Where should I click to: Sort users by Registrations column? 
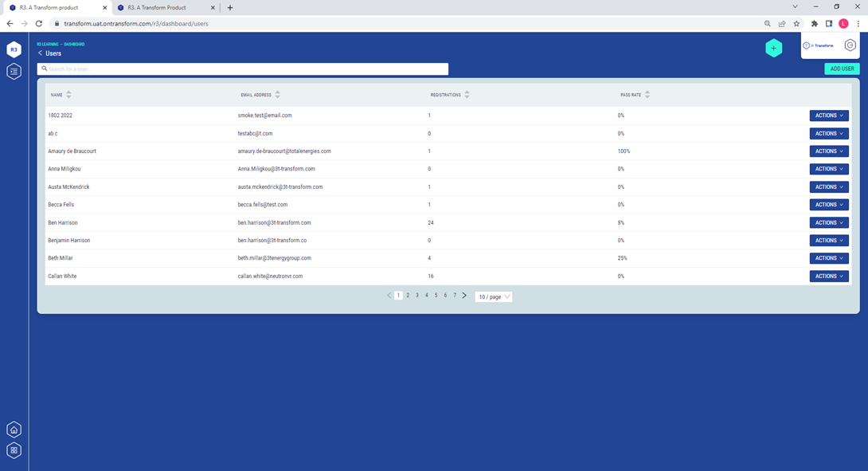tap(467, 95)
